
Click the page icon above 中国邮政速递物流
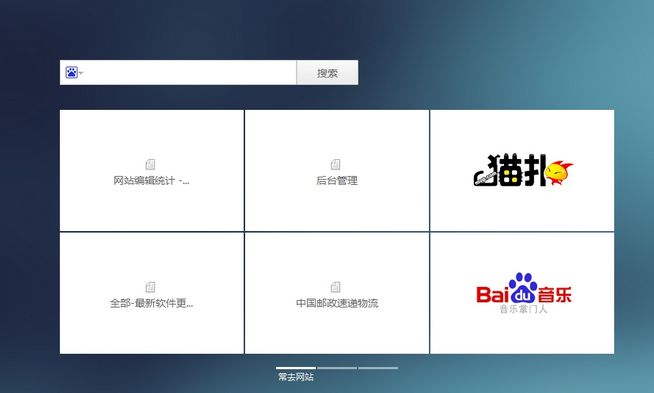[336, 287]
